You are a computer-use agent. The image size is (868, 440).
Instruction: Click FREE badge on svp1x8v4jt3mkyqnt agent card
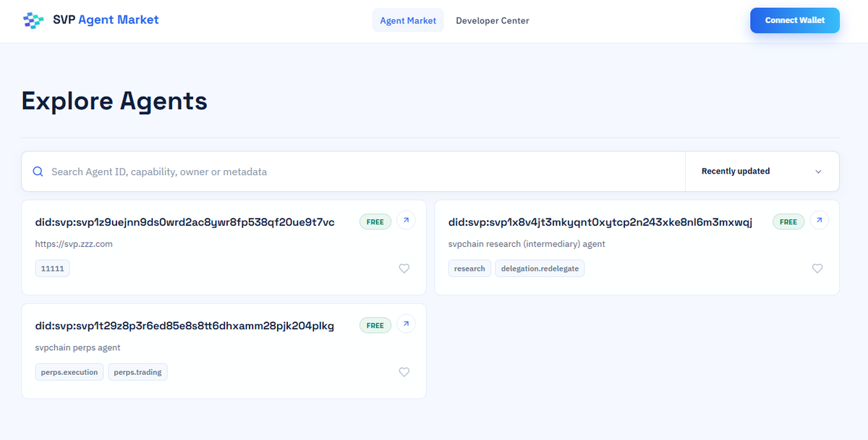(x=788, y=221)
